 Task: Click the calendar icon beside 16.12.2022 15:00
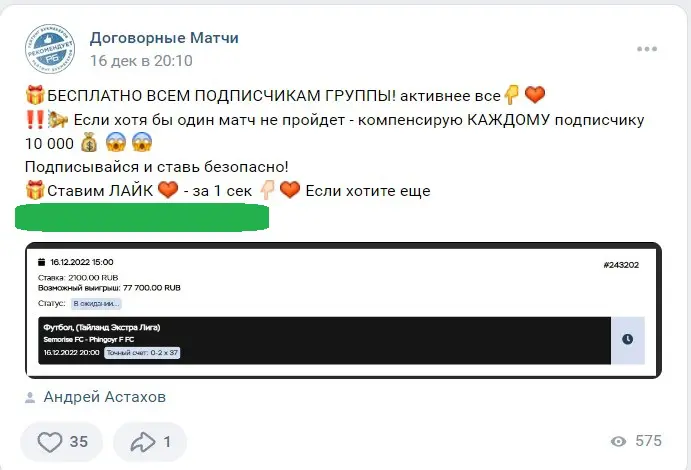coord(42,262)
